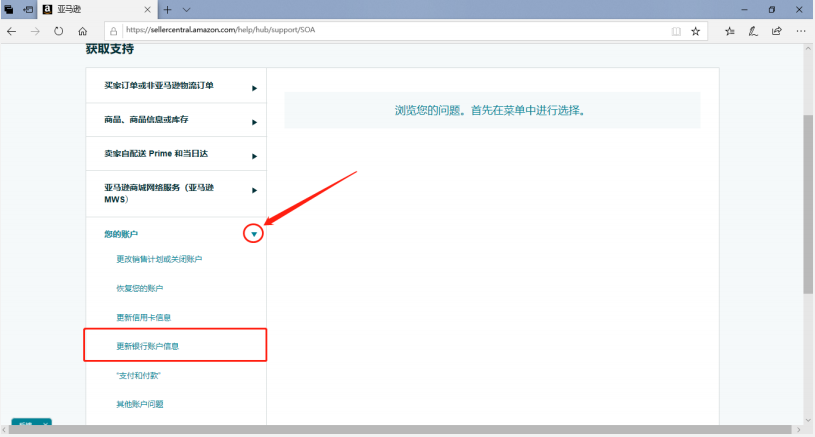Viewport: 815px width, 437px height.
Task: Click the scroll right arrow
Action: [799, 430]
